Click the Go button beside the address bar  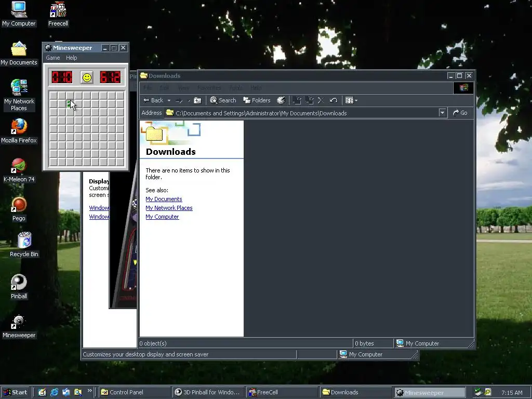(460, 113)
